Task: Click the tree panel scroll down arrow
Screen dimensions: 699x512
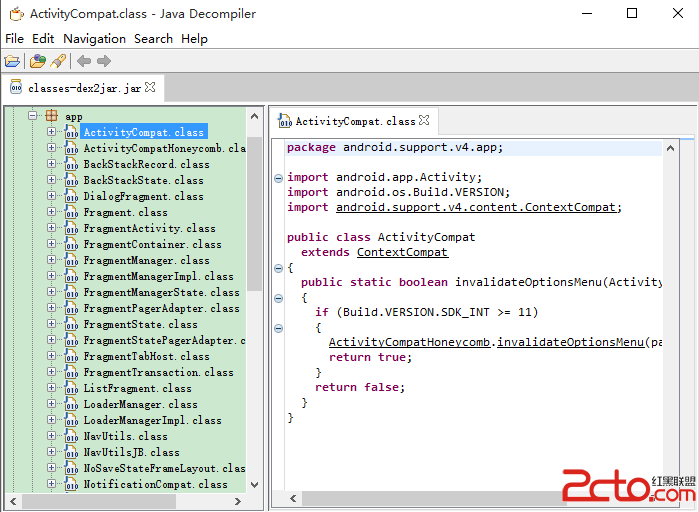Action: 254,484
